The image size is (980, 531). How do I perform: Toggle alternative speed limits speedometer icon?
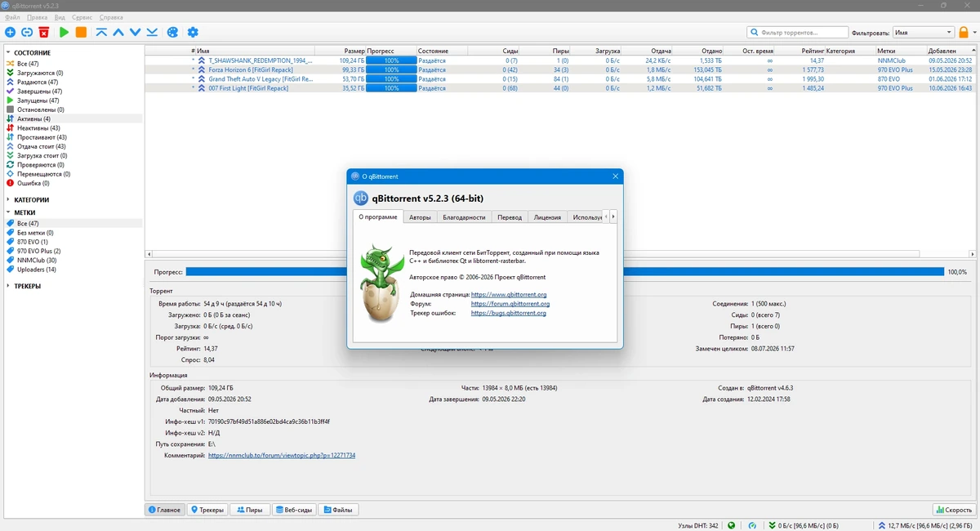[x=752, y=525]
